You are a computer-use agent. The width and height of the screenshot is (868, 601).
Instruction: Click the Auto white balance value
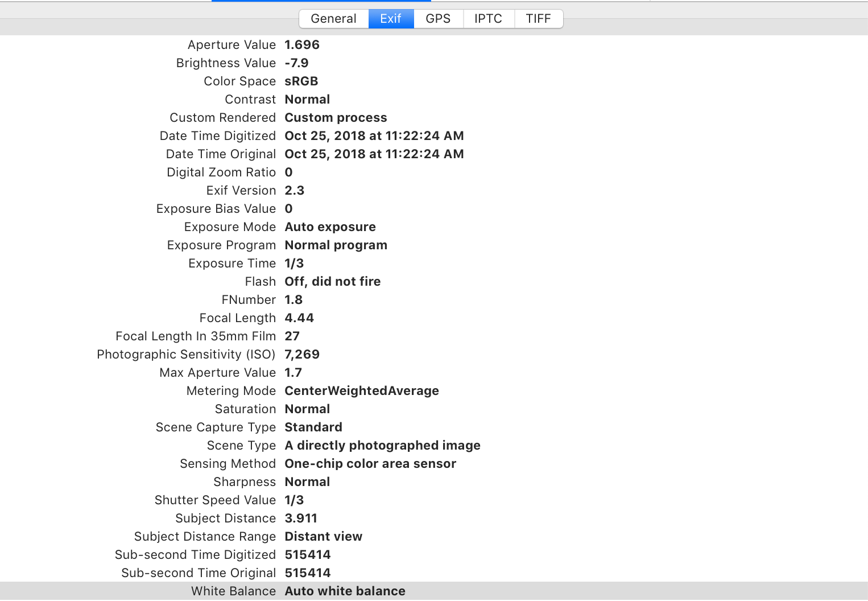click(345, 591)
